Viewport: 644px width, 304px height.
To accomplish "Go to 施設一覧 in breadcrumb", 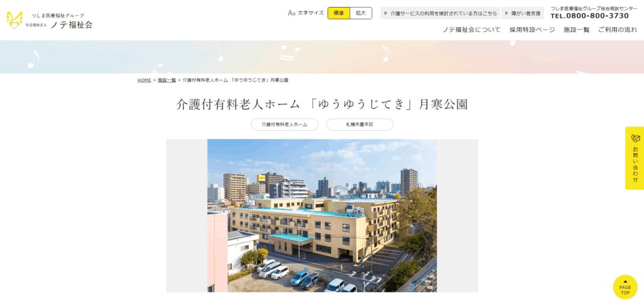I will pos(167,80).
